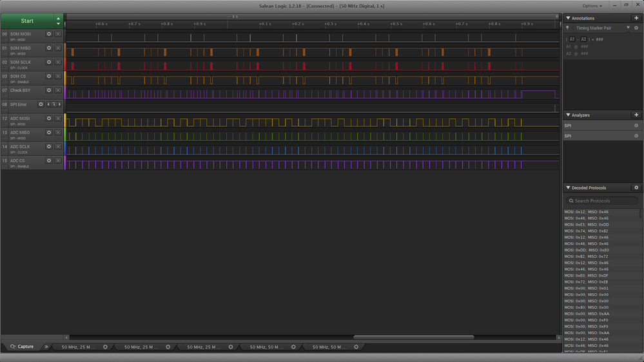Open gear on first 50 MHz, 25 M tab
The width and height of the screenshot is (644, 362).
tap(106, 347)
